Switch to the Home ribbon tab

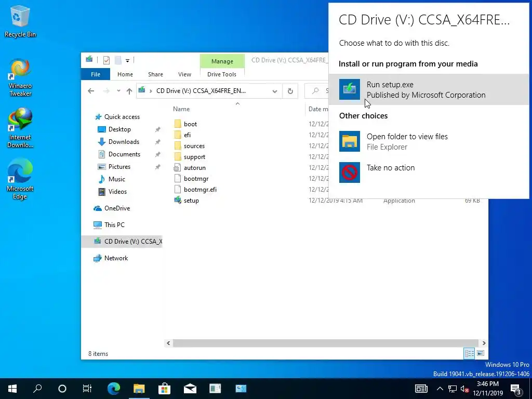(125, 74)
